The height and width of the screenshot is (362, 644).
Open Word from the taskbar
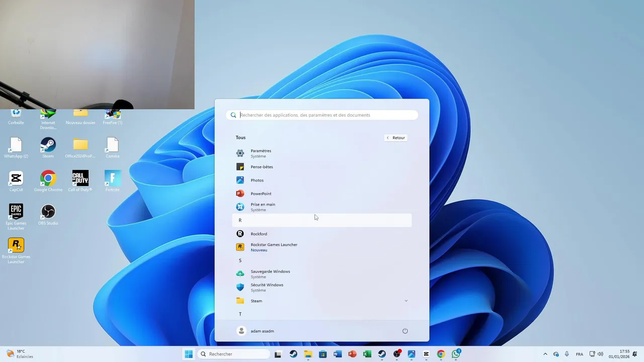(x=338, y=354)
